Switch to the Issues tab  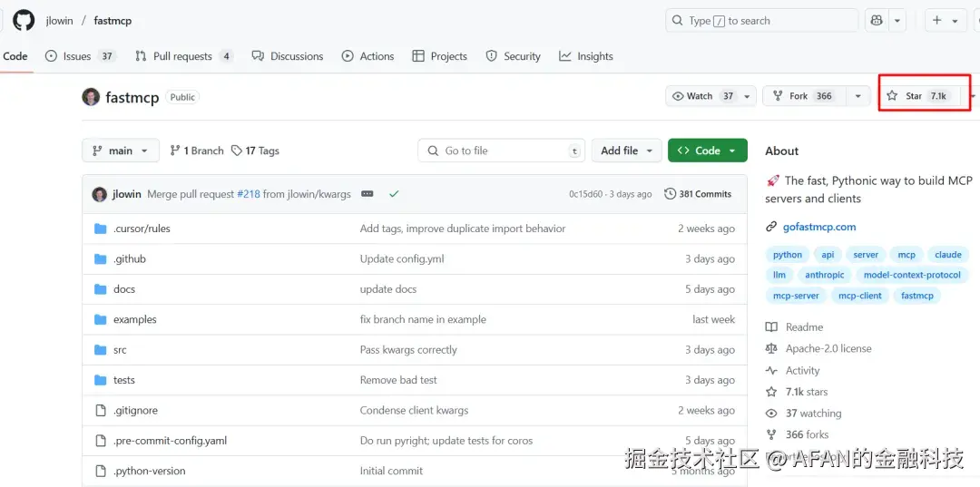(x=80, y=56)
